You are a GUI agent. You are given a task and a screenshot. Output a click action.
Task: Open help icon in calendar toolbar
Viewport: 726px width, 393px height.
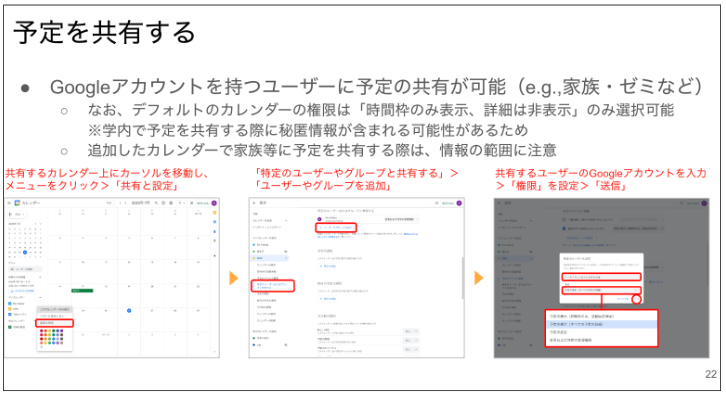coord(163,203)
